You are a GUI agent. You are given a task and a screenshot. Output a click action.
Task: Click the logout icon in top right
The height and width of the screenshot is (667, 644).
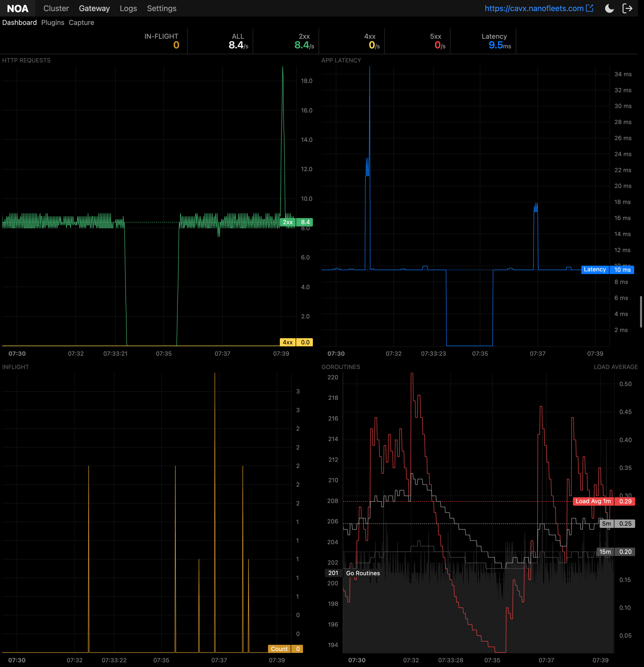pos(628,8)
